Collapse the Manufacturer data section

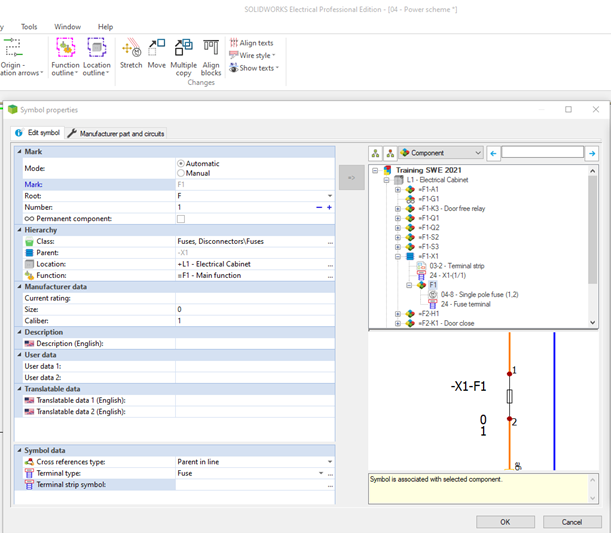[19, 287]
